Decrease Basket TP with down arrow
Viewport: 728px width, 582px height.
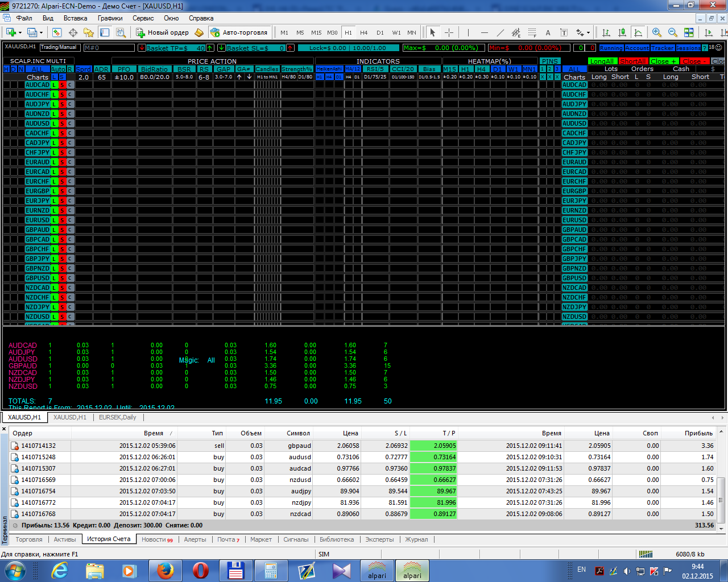point(142,48)
